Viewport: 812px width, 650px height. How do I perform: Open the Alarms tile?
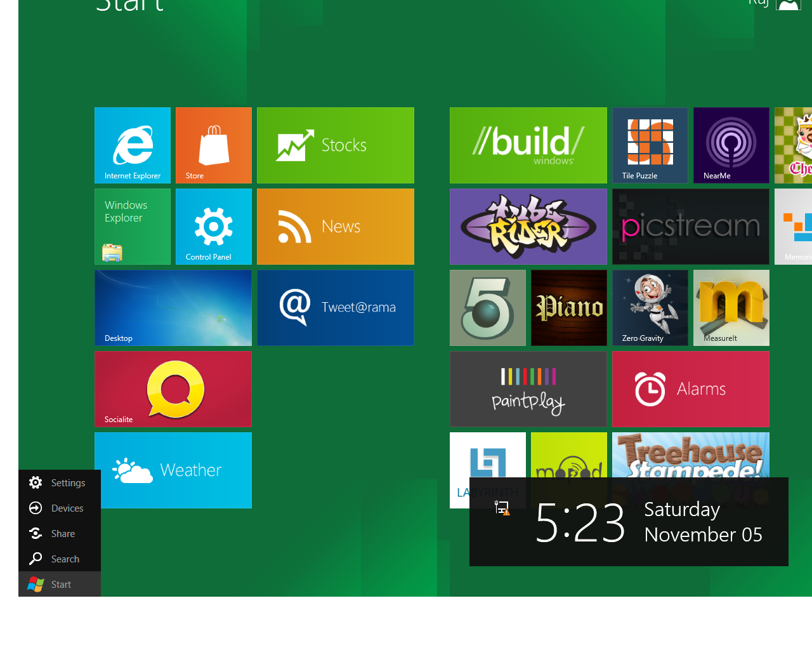tap(691, 389)
